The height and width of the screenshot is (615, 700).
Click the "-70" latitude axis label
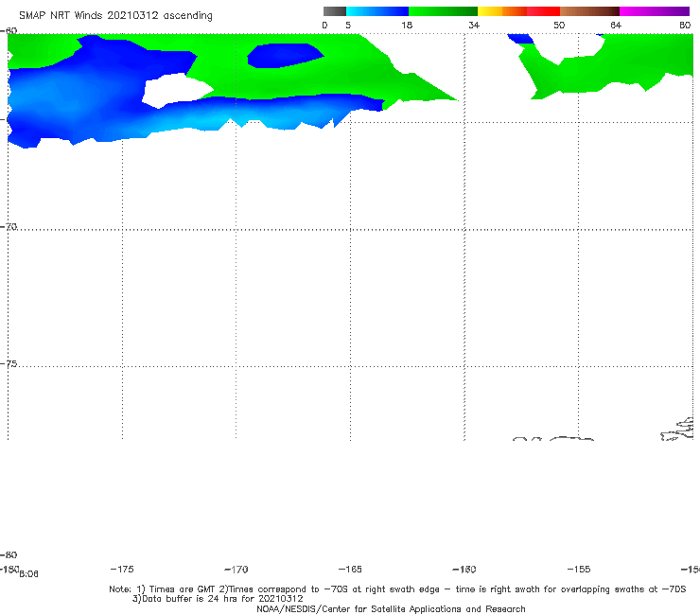click(x=9, y=227)
